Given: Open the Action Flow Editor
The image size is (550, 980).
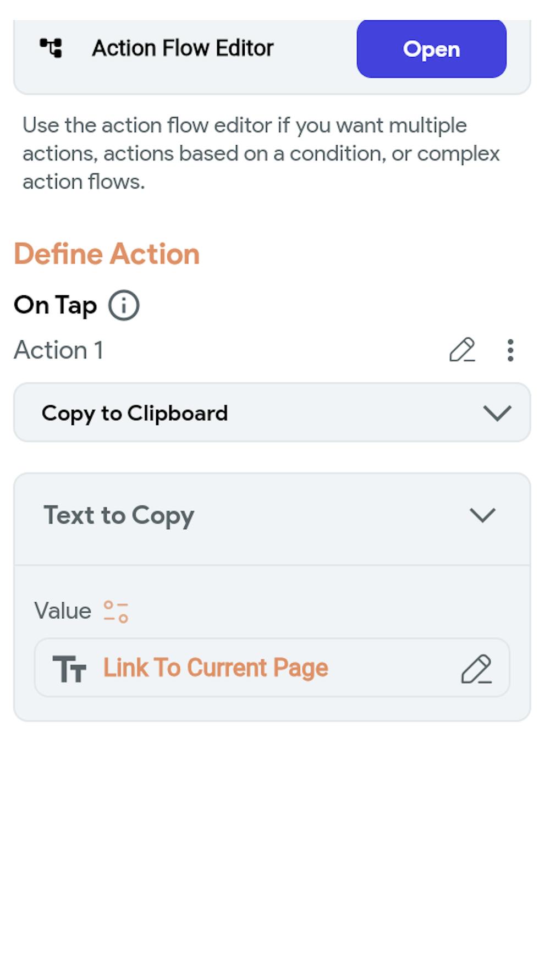Looking at the screenshot, I should point(431,49).
